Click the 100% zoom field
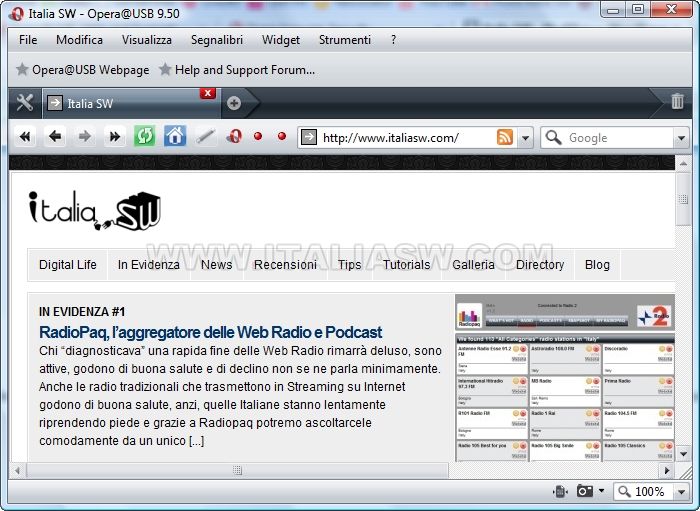This screenshot has width=700, height=511. click(650, 492)
